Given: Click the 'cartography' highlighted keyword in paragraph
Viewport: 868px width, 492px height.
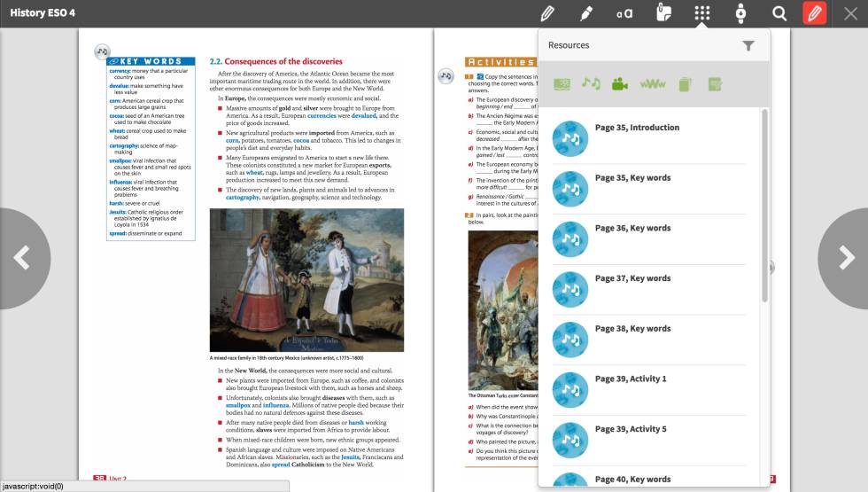Looking at the screenshot, I should click(243, 197).
